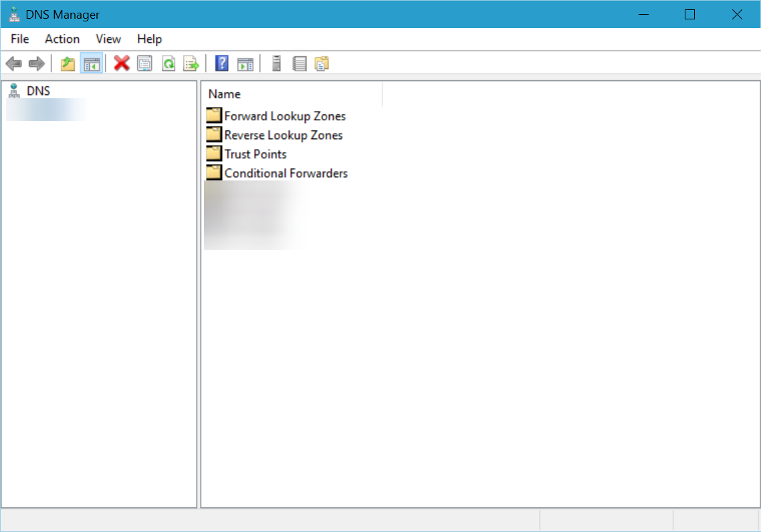This screenshot has height=532, width=761.
Task: Click the red X Delete icon
Action: [122, 63]
